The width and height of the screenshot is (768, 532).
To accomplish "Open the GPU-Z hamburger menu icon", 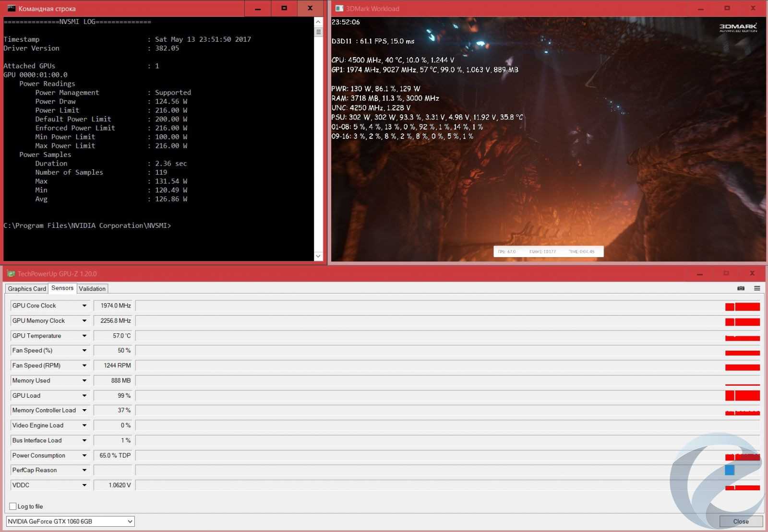I will [x=757, y=288].
